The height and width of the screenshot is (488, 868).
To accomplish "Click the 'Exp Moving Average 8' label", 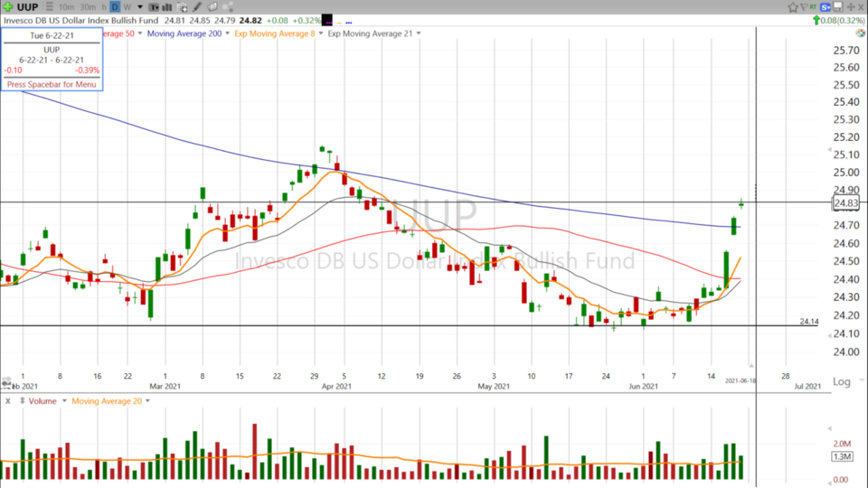I will tap(275, 33).
